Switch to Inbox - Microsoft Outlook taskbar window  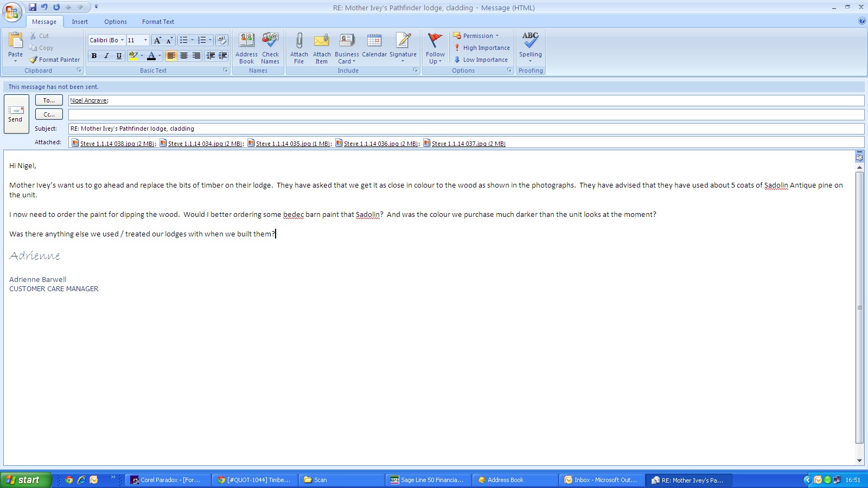coord(601,480)
